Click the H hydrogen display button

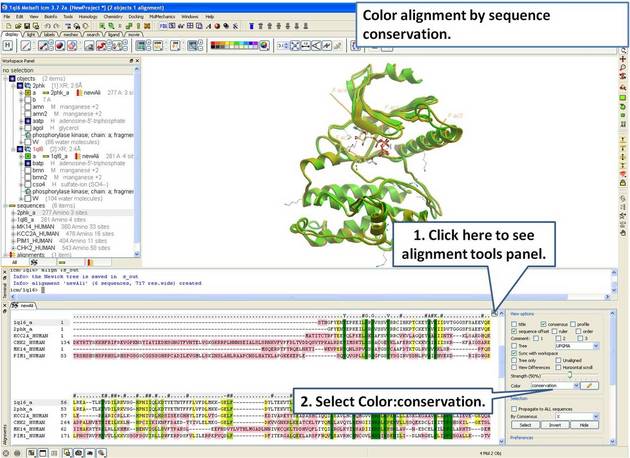coord(8,46)
